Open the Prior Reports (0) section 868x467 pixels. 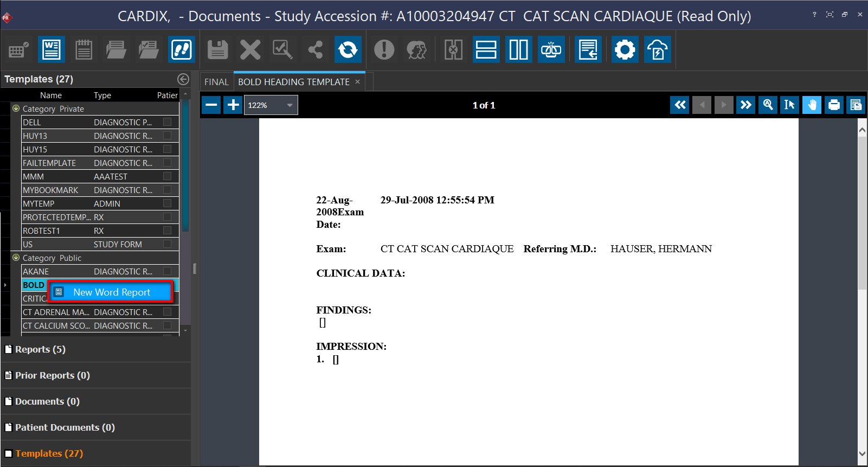[52, 375]
